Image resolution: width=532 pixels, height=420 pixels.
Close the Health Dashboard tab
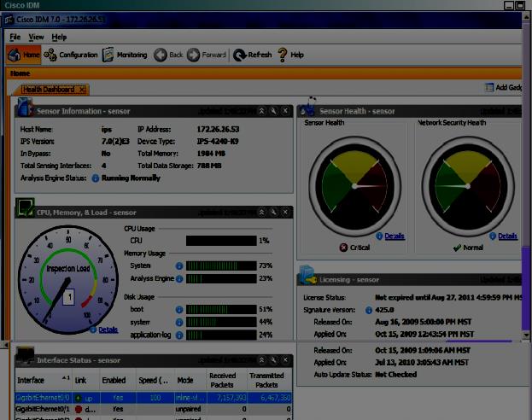(x=82, y=90)
